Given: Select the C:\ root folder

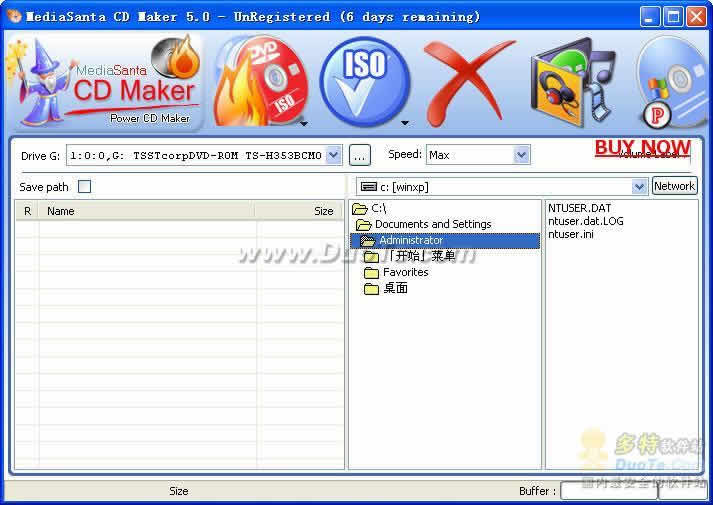Looking at the screenshot, I should pyautogui.click(x=369, y=209).
